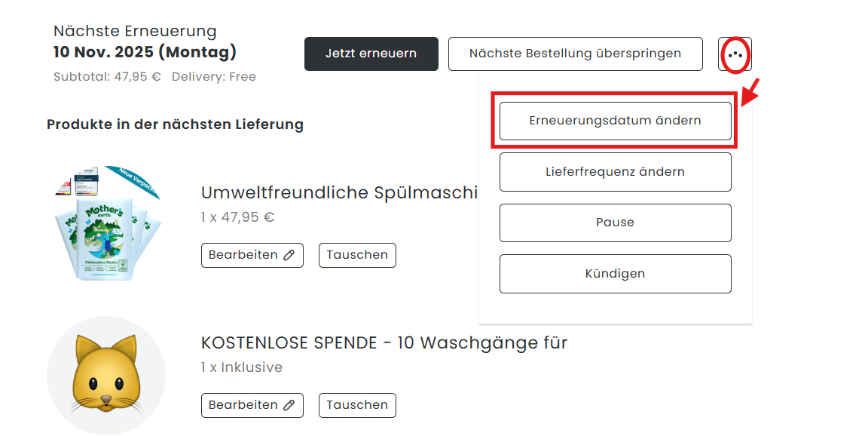
Task: Select Pause in the options menu
Action: click(615, 223)
